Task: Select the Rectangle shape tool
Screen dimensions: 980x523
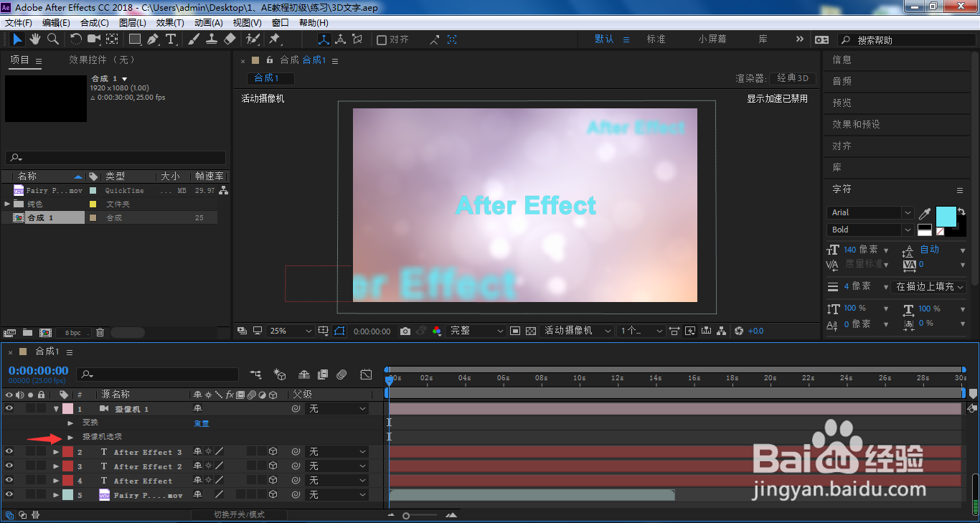Action: (135, 39)
